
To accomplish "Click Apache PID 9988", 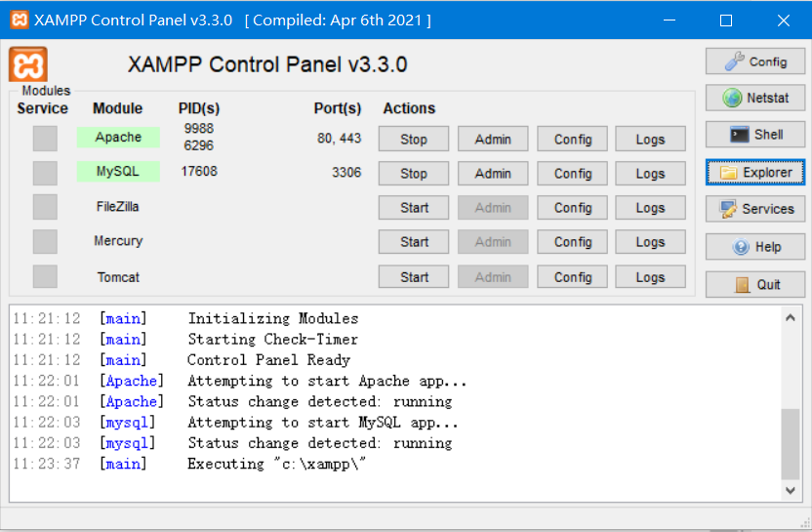I will (199, 129).
